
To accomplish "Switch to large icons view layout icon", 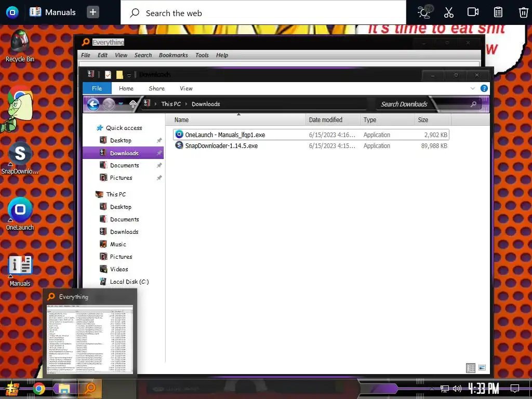I will (x=482, y=368).
